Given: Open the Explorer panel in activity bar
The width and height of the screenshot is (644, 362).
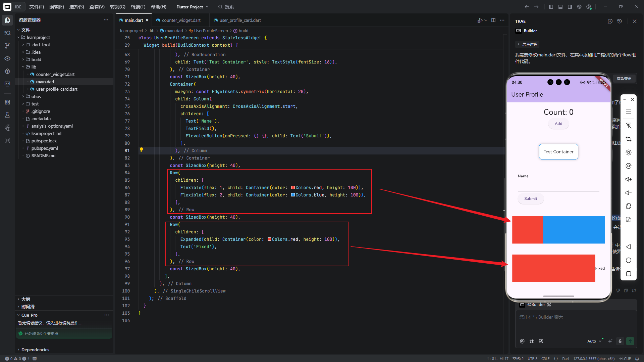Looking at the screenshot, I should click(7, 20).
